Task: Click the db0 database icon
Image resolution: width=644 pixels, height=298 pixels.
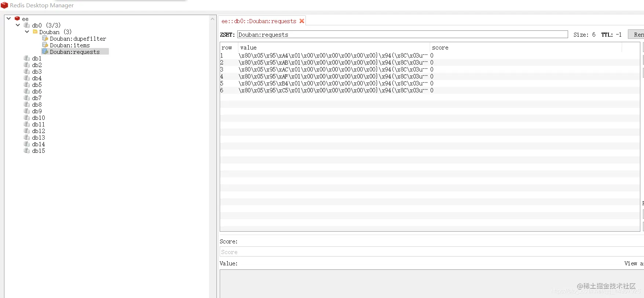Action: point(27,25)
